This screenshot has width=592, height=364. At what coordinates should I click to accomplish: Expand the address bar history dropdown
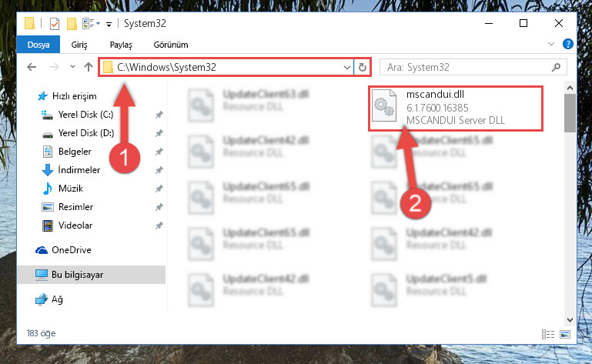pos(347,68)
